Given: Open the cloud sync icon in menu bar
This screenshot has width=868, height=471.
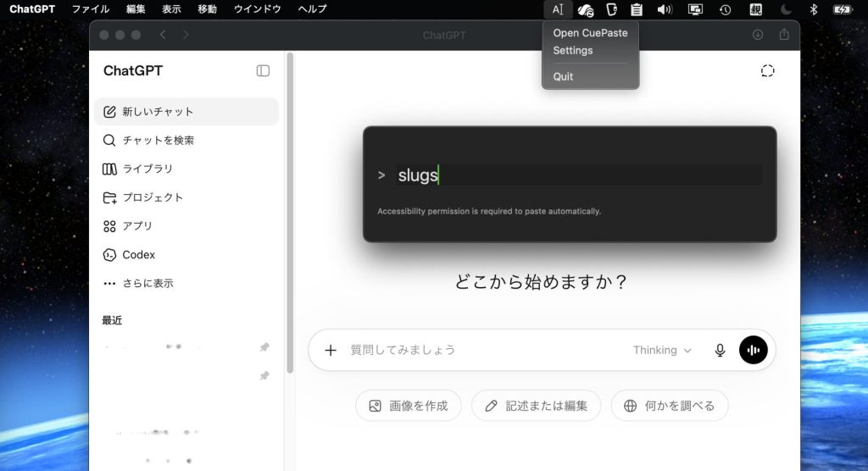Looking at the screenshot, I should coord(585,10).
